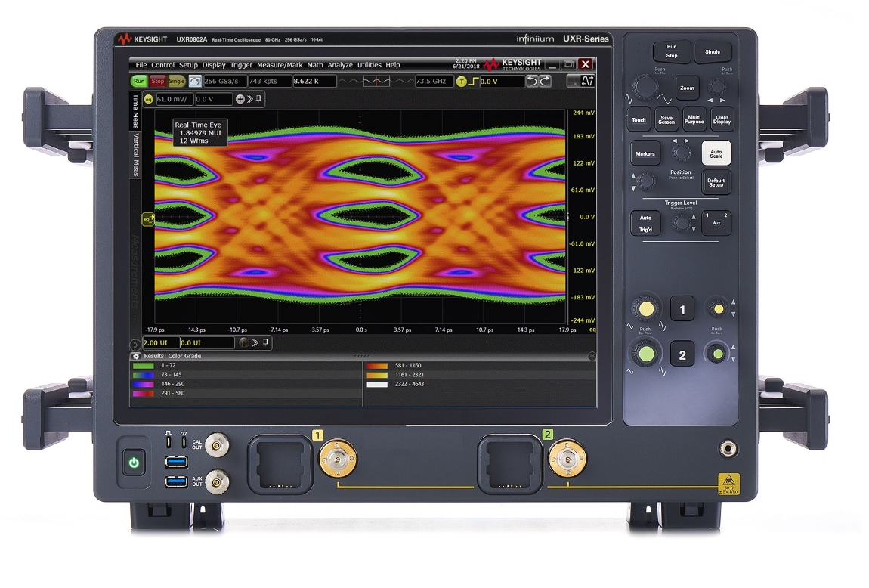
Task: Expand the horizontal controls chevron near 0.0 UI
Action: click(255, 342)
